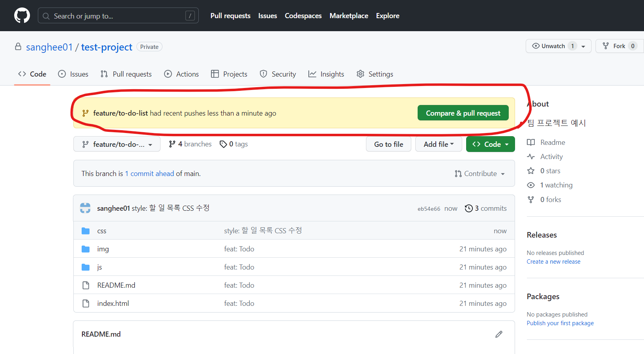Click the index.html file icon
The width and height of the screenshot is (644, 354).
[86, 303]
